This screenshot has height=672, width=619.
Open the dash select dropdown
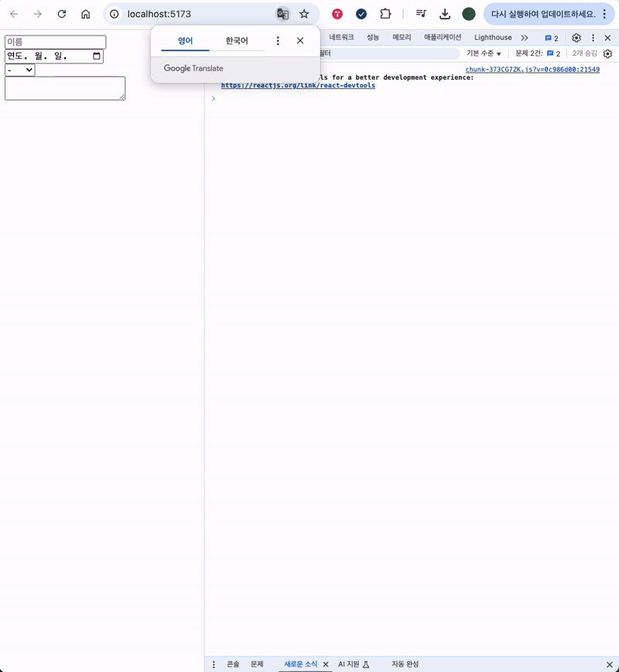20,70
